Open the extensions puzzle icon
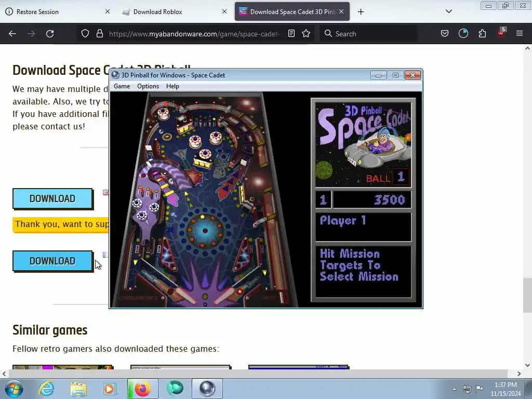This screenshot has height=399, width=532. point(482,34)
